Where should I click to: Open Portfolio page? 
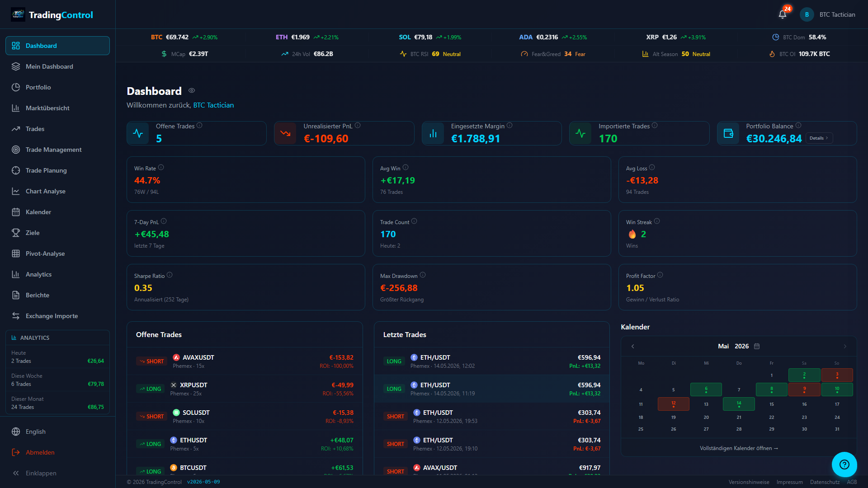57,87
